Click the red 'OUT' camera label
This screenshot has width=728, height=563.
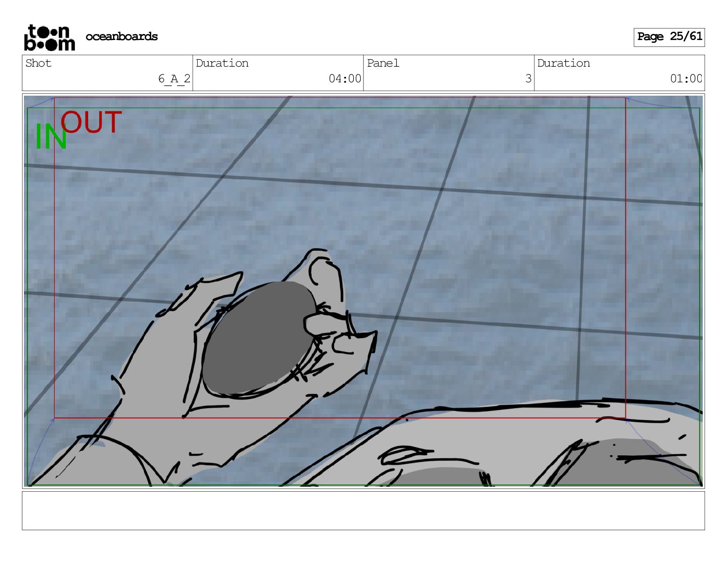pos(91,122)
